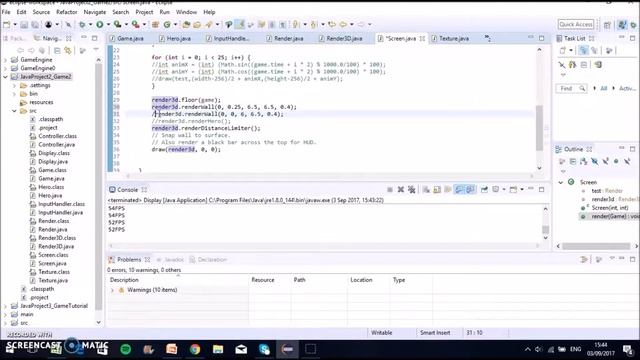Click the editor vertical scrollbar thumb

click(x=540, y=128)
